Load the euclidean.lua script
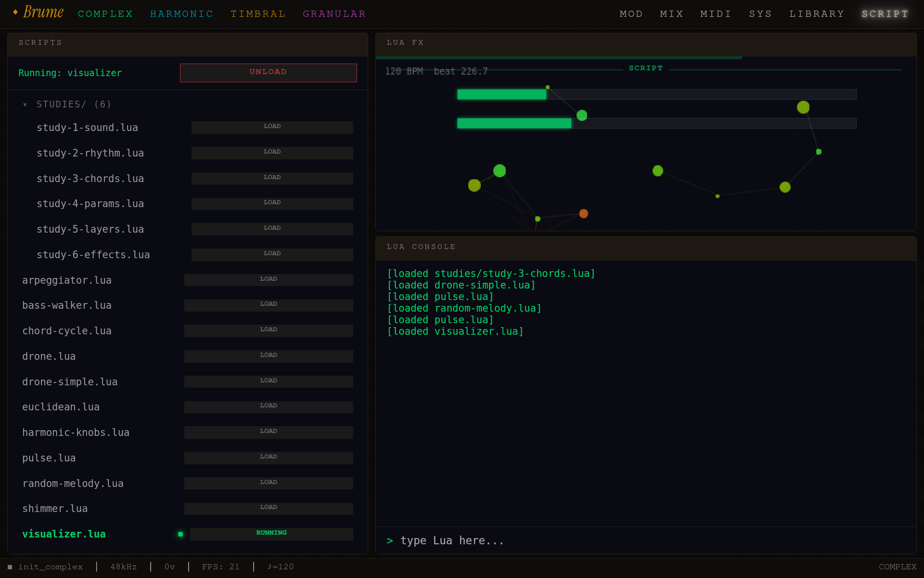The height and width of the screenshot is (578, 924). (269, 407)
